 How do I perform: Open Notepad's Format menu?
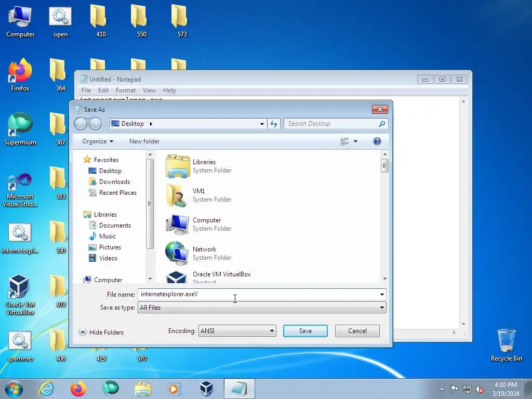[126, 90]
